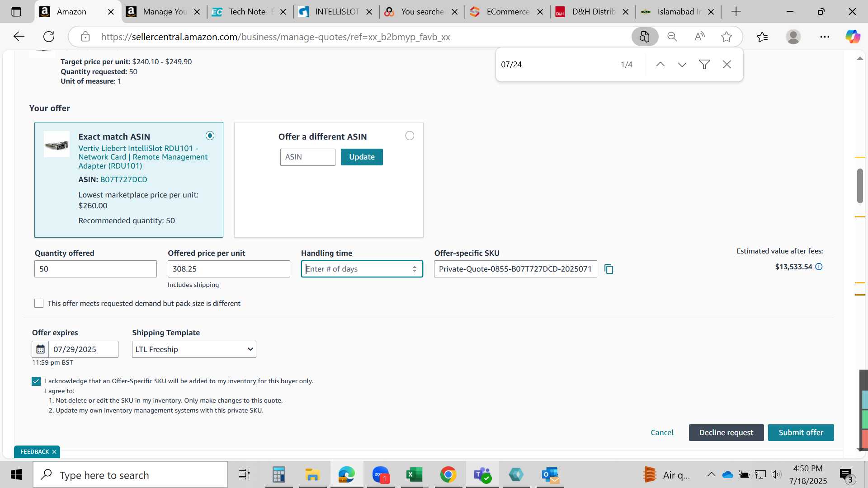Switch to the Manage You tab

point(165,12)
